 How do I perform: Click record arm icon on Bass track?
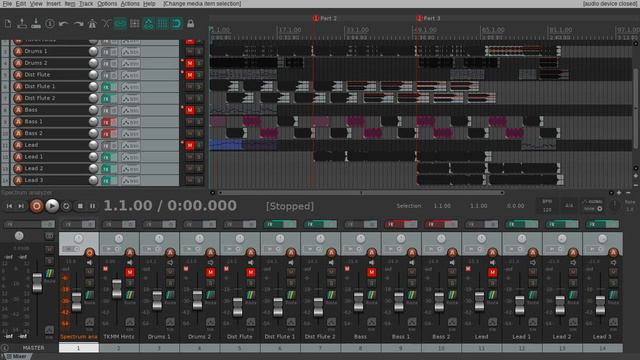18,110
